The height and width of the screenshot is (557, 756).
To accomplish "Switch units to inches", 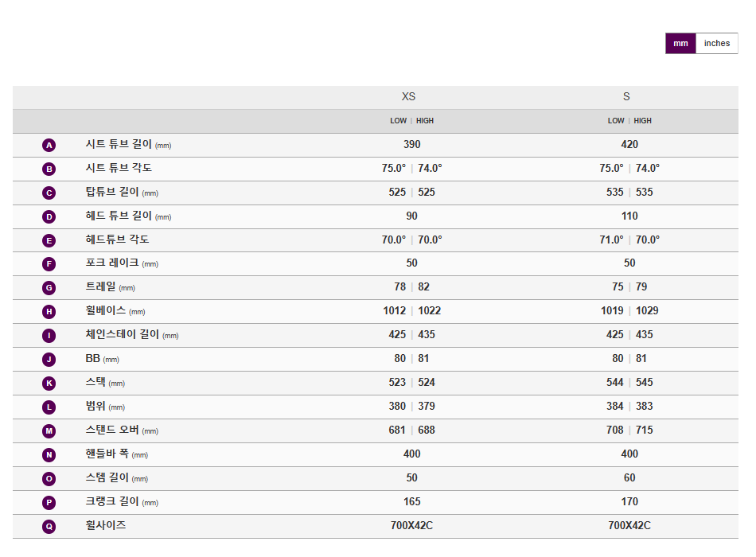I will tap(716, 44).
